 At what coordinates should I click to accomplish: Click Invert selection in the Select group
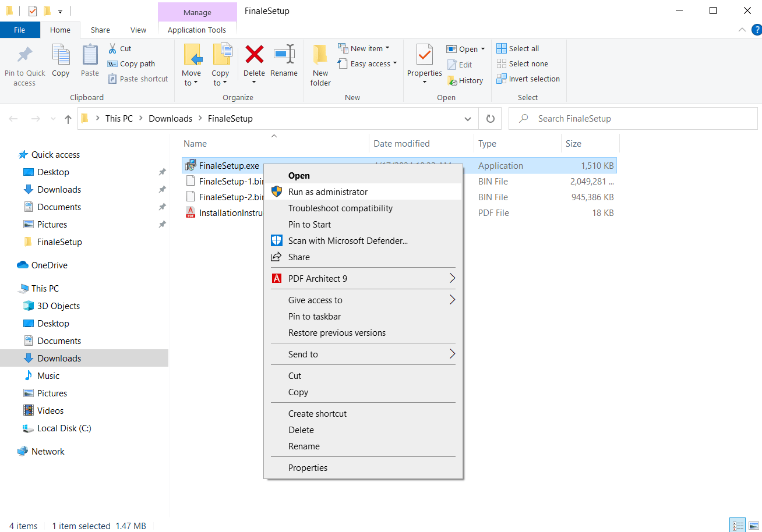click(528, 79)
